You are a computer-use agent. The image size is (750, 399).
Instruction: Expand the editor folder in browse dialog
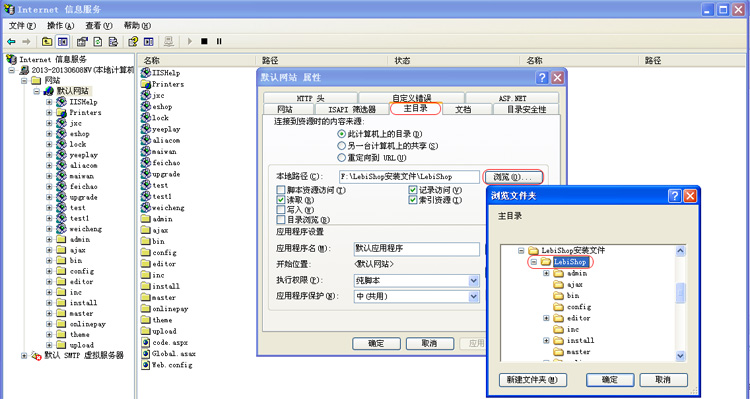point(546,318)
